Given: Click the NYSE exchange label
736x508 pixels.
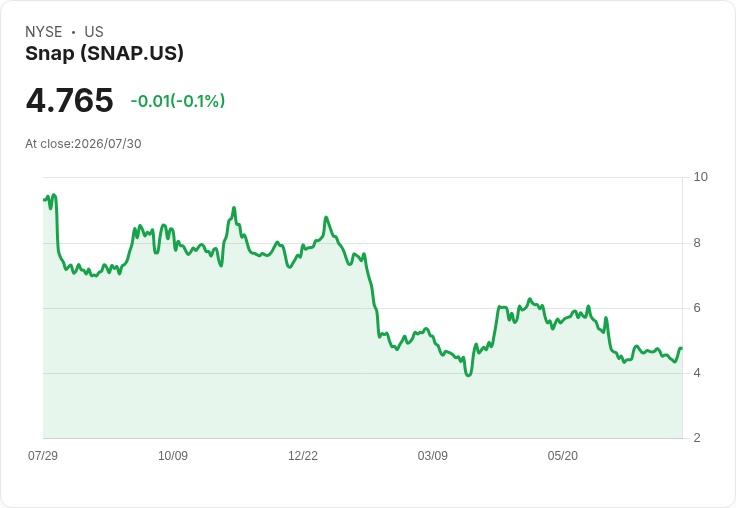Looking at the screenshot, I should [44, 32].
